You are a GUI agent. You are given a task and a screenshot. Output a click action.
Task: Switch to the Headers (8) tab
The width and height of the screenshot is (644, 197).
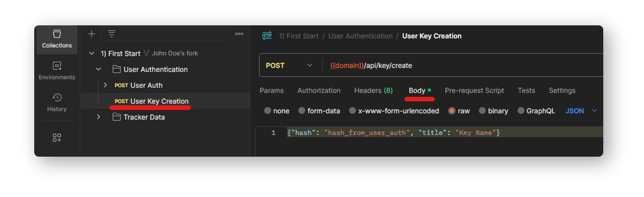tap(373, 91)
